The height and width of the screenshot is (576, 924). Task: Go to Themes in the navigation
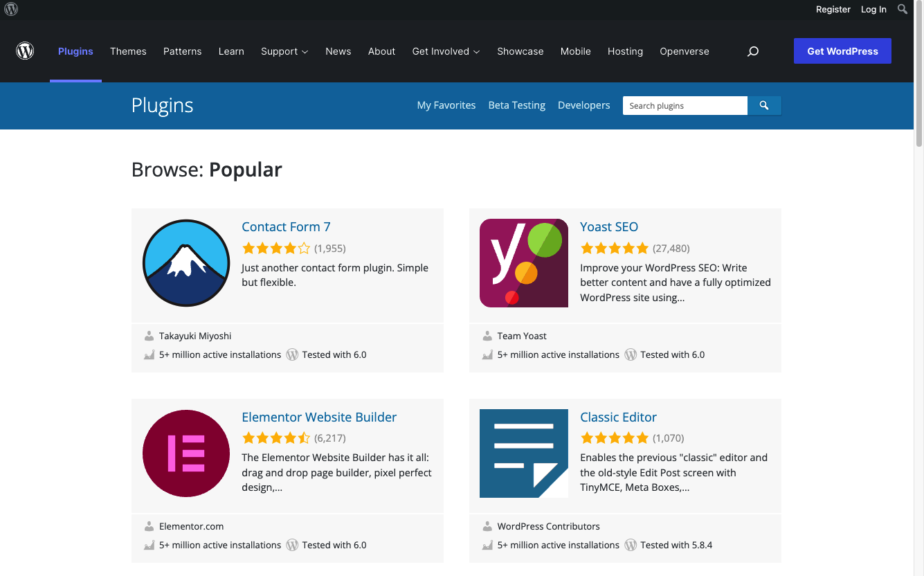[128, 51]
